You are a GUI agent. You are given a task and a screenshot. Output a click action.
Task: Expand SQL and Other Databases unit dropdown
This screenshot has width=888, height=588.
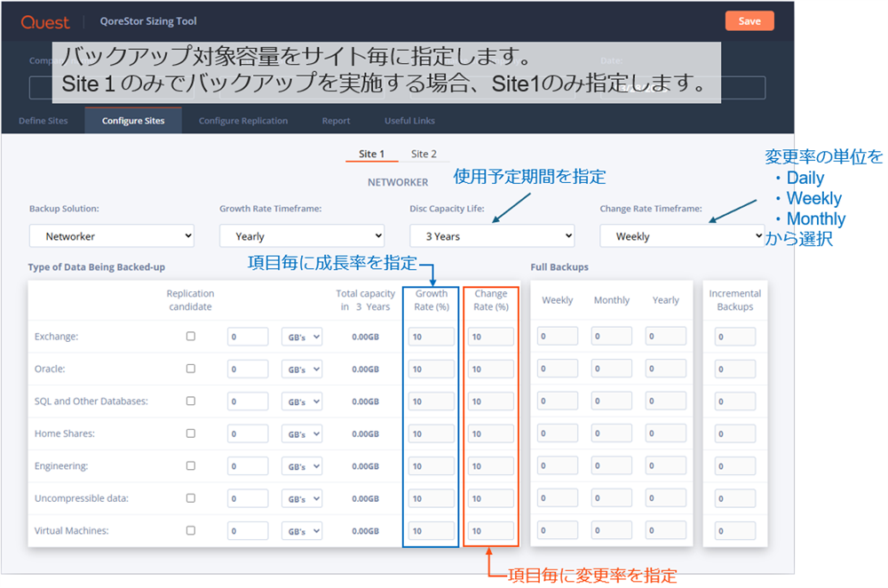(x=302, y=401)
